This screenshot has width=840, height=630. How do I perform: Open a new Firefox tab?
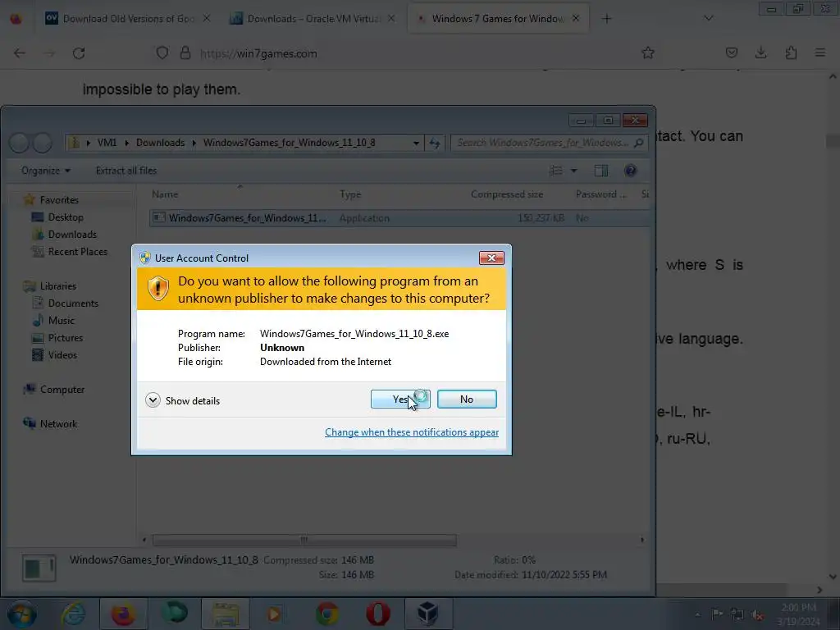point(606,19)
